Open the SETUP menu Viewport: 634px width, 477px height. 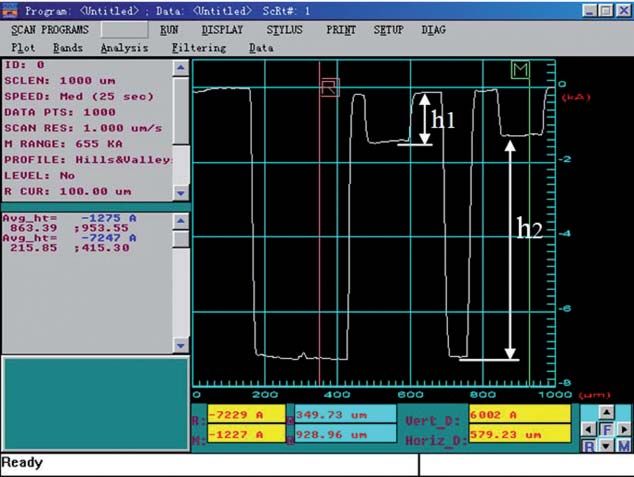[389, 30]
